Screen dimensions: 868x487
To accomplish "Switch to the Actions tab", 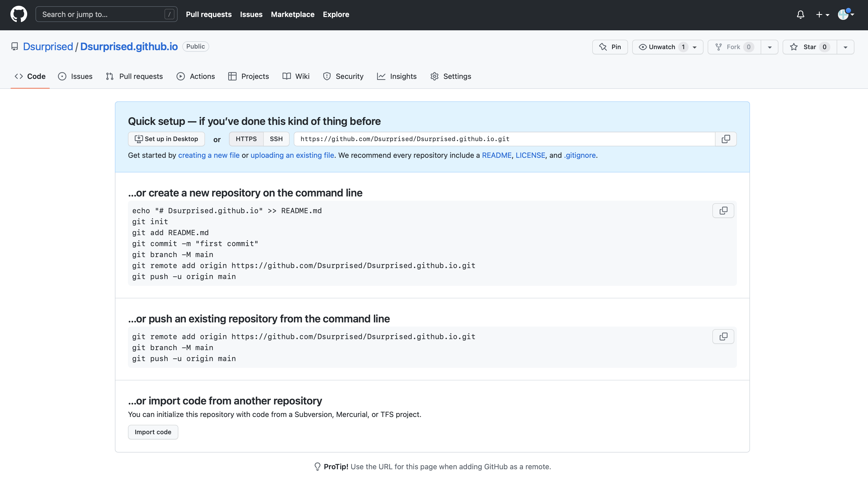I will tap(195, 76).
